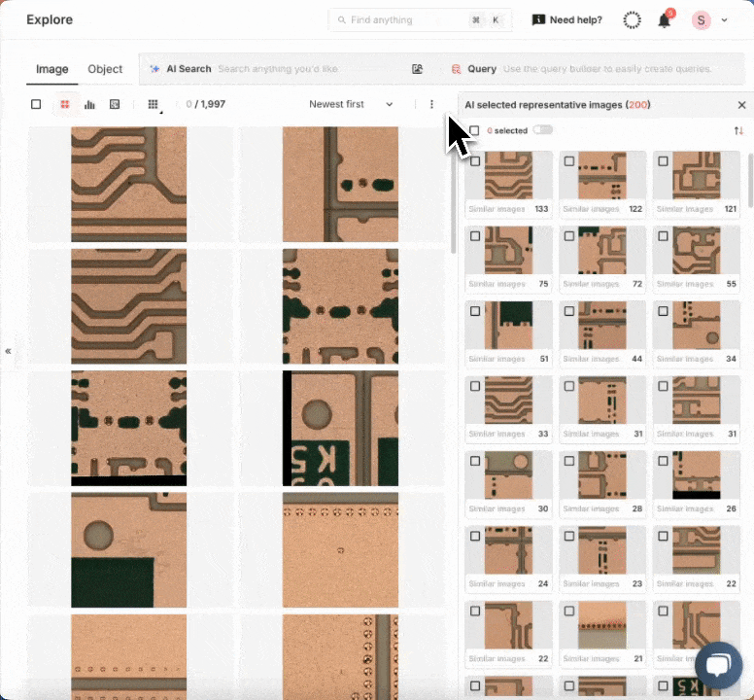The image size is (754, 700).
Task: Switch to grid view icon
Action: [65, 104]
